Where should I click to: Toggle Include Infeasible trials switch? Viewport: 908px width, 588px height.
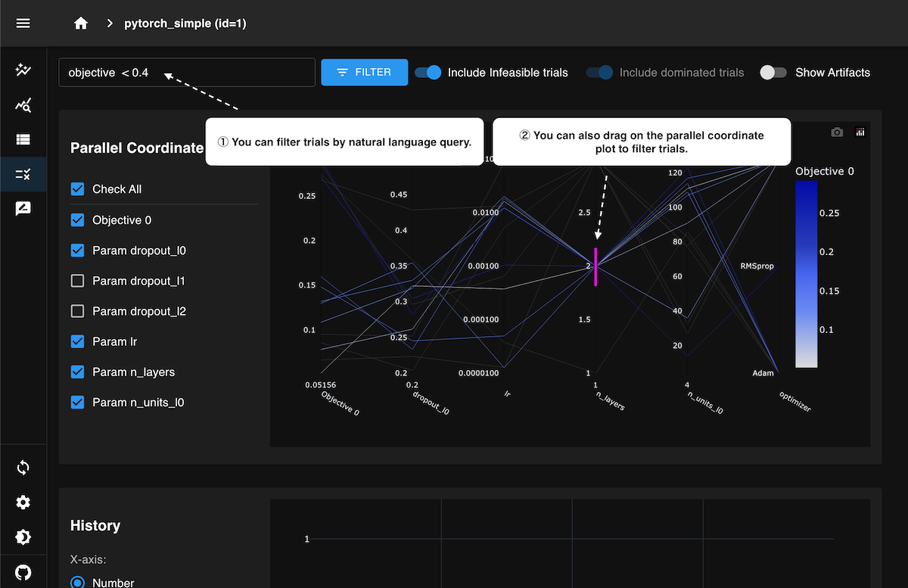pos(428,73)
